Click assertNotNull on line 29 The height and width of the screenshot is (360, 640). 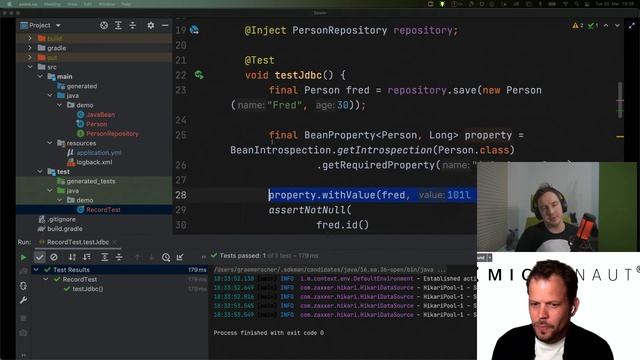pyautogui.click(x=307, y=210)
